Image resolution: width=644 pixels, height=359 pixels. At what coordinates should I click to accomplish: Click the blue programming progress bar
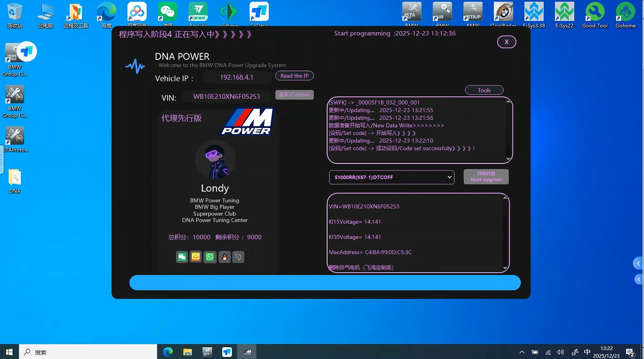pyautogui.click(x=325, y=283)
